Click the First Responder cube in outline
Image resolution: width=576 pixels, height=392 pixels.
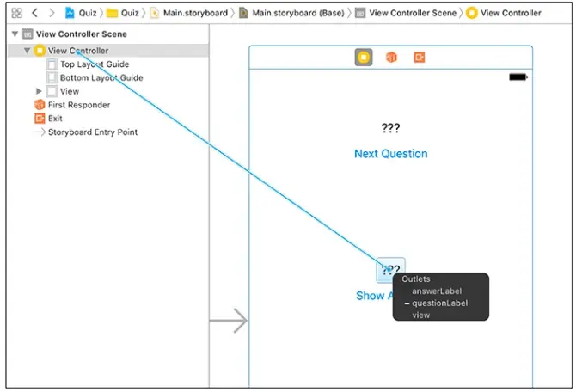click(x=40, y=105)
